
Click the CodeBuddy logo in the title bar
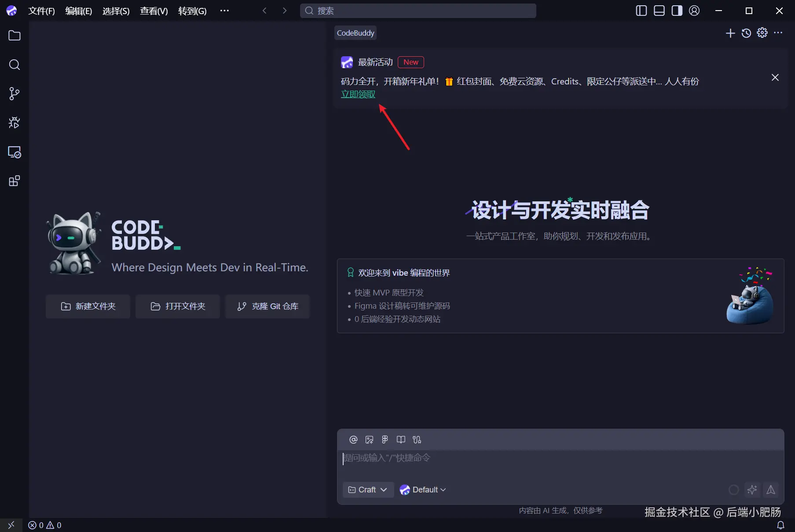pos(11,11)
